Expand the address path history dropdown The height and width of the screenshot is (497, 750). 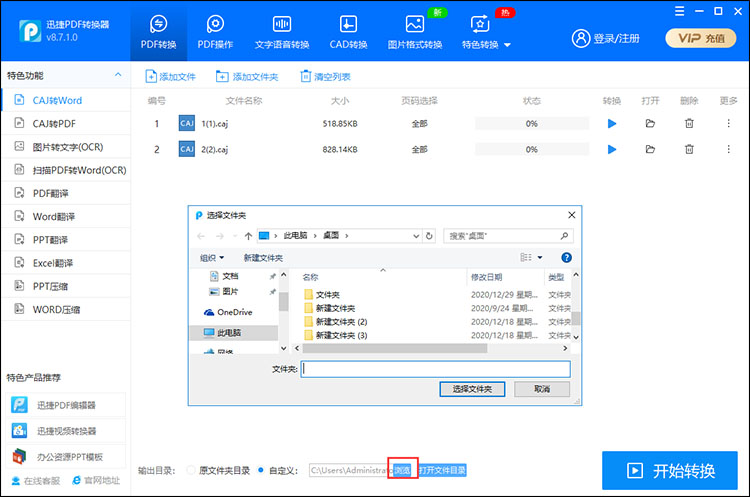416,236
